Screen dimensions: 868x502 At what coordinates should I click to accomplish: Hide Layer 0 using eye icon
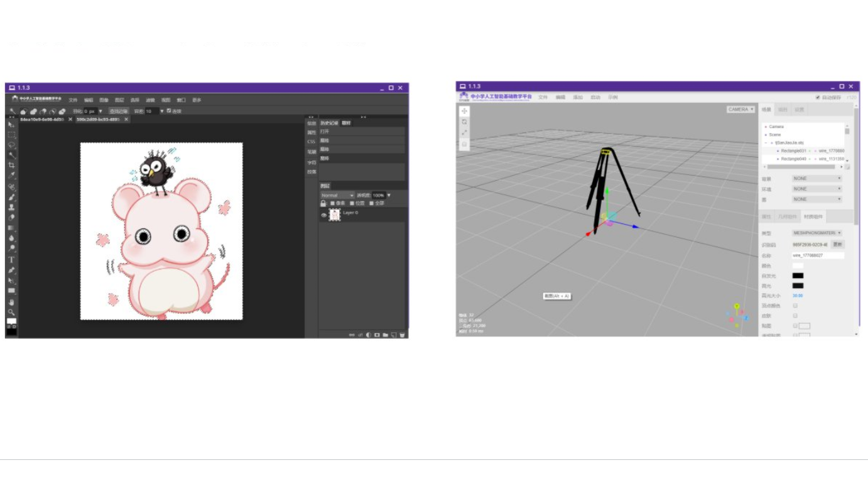(324, 215)
